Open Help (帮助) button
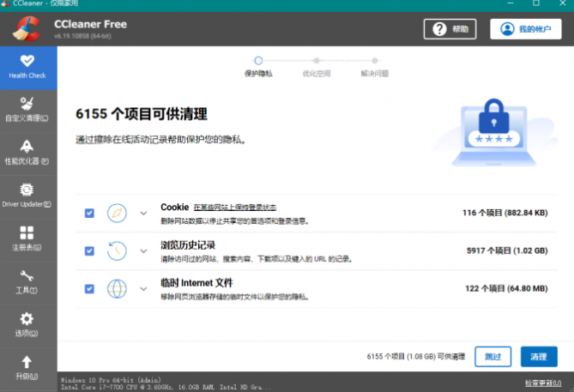This screenshot has height=392, width=574. tap(450, 29)
